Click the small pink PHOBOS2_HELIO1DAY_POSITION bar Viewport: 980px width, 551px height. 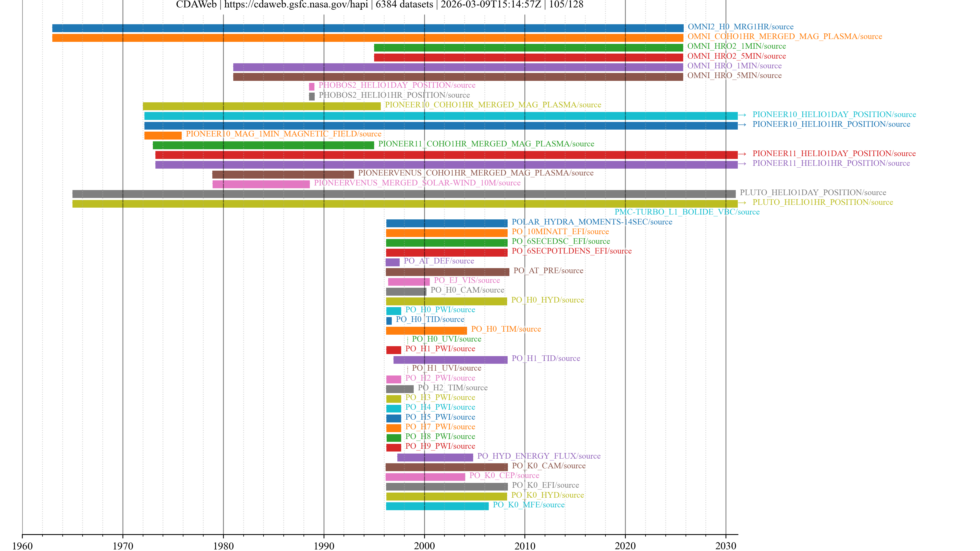tap(312, 86)
